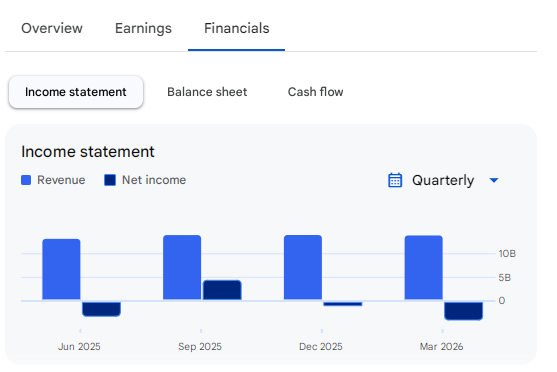Show the Cash flow statement
The height and width of the screenshot is (372, 557).
tap(315, 92)
